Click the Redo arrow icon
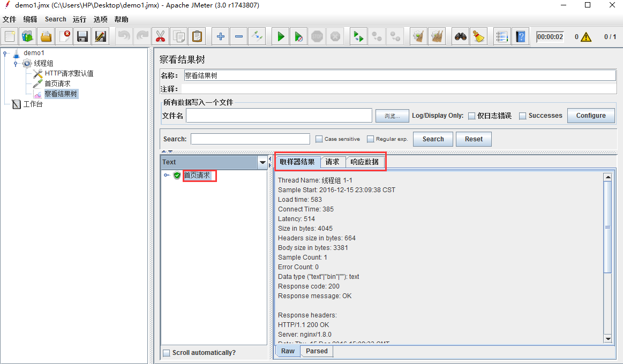623x364 pixels. [x=142, y=36]
